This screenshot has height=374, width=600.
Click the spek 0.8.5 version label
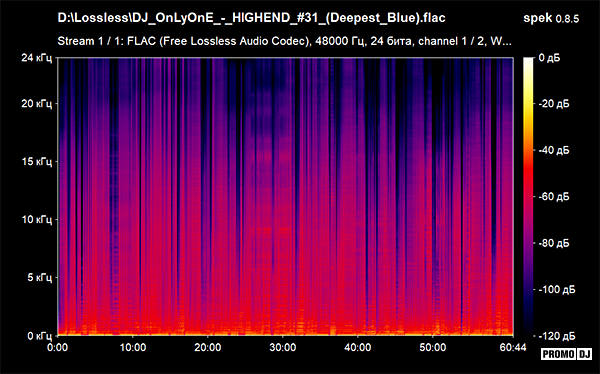point(551,18)
